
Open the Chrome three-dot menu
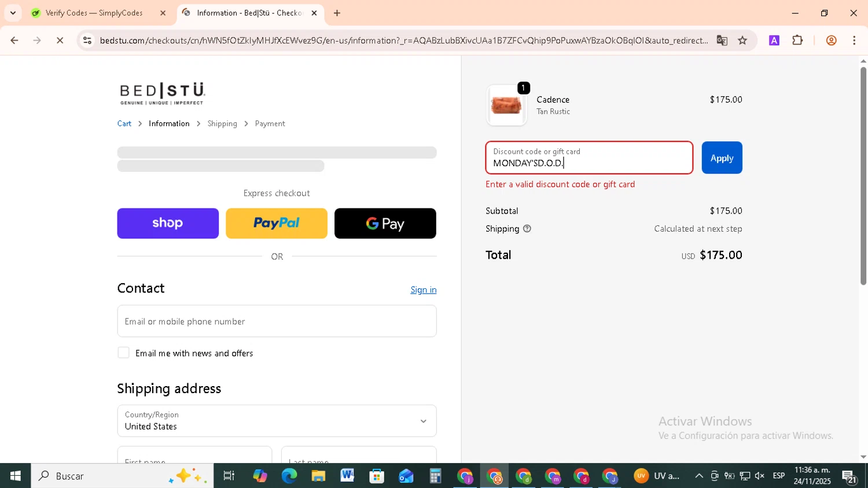[x=854, y=41]
